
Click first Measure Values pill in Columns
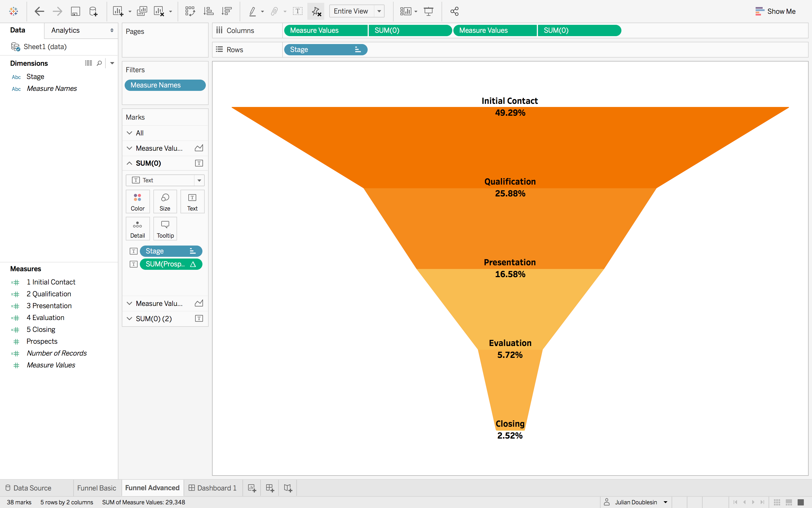click(325, 30)
